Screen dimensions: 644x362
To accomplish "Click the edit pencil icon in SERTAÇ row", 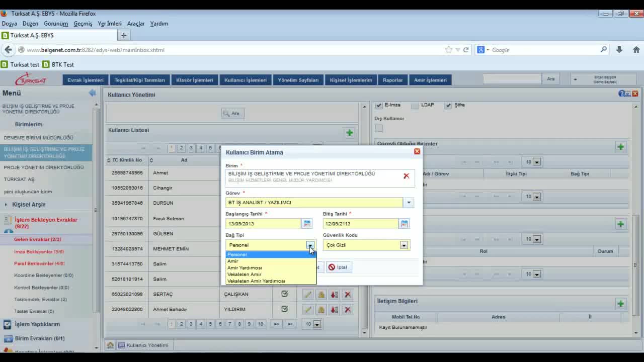I will click(x=307, y=295).
